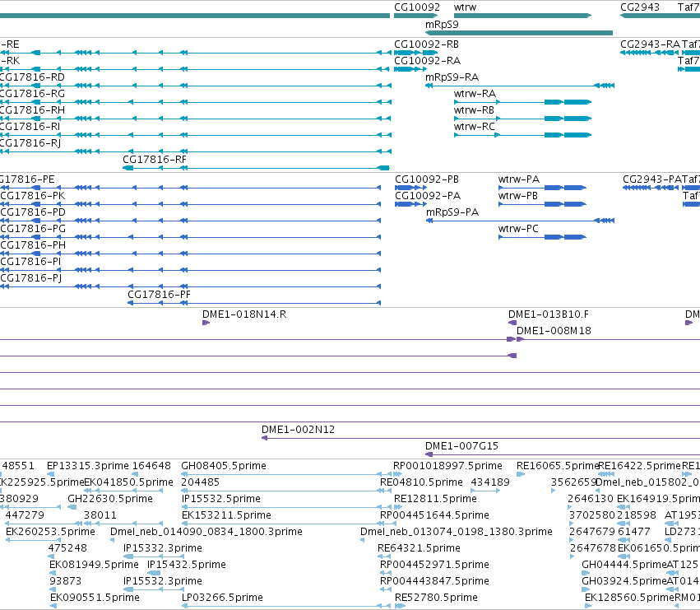
Task: Select EST label EK081949.5prime
Action: click(x=95, y=565)
